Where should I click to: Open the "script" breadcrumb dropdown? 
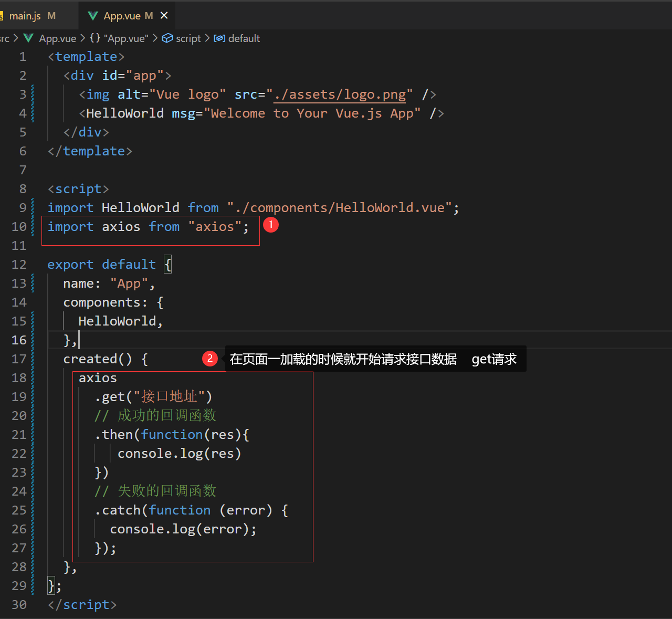tap(188, 38)
